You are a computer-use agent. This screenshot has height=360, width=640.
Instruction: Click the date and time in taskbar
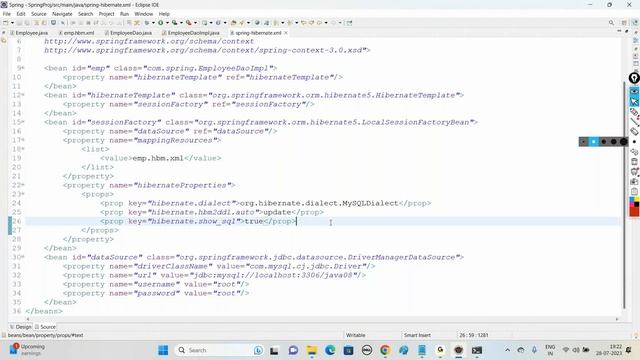609,350
